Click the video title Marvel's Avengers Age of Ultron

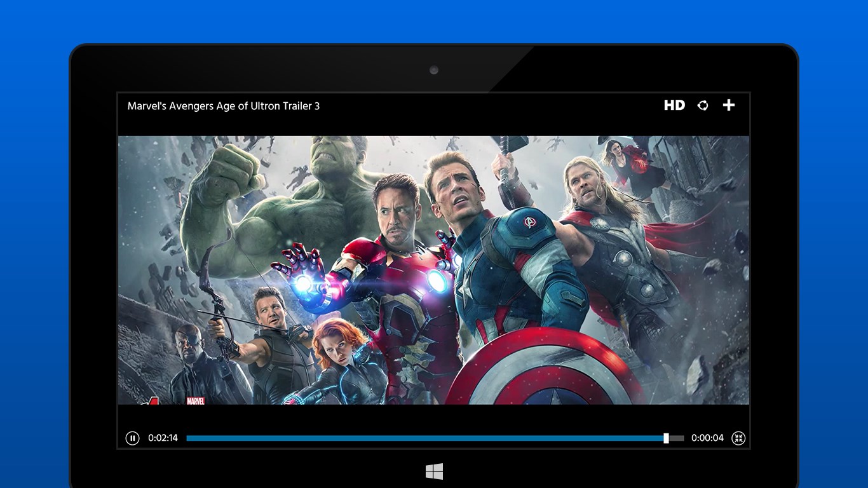click(224, 106)
